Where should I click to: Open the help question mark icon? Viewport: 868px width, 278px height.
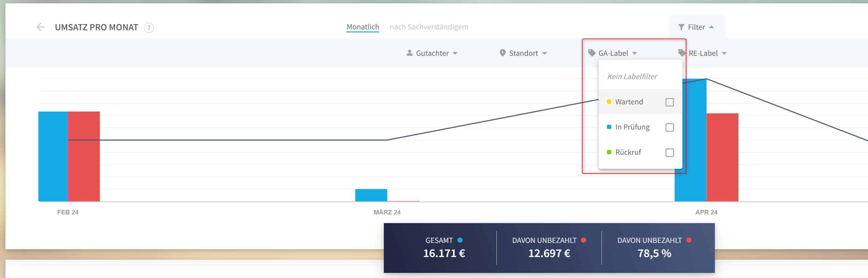point(149,28)
